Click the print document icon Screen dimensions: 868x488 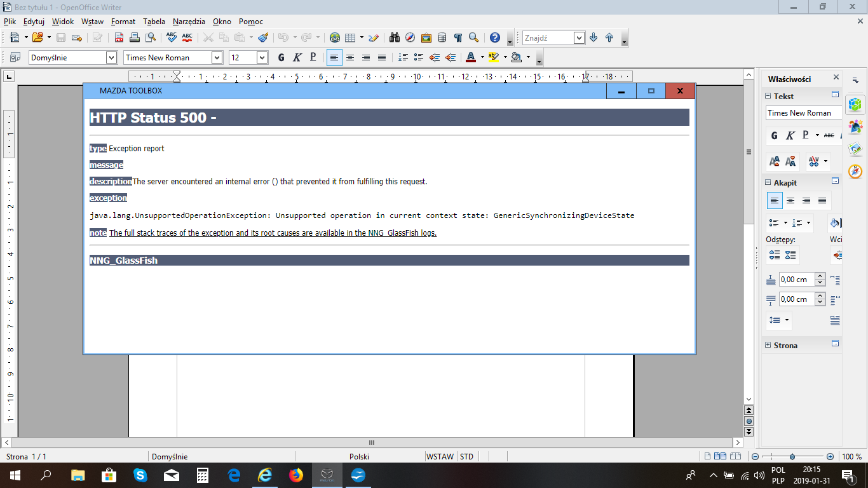click(135, 37)
